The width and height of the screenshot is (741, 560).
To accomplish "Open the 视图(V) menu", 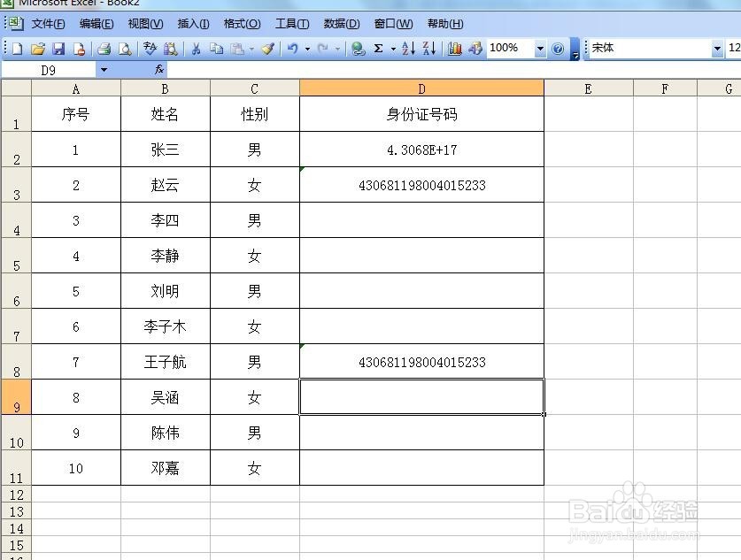I will click(x=145, y=24).
